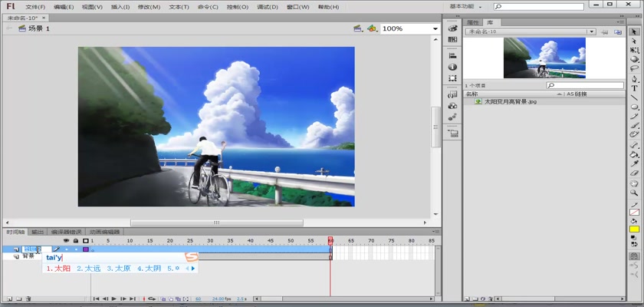Image resolution: width=644 pixels, height=307 pixels.
Task: Select the Line tool
Action: (634, 97)
